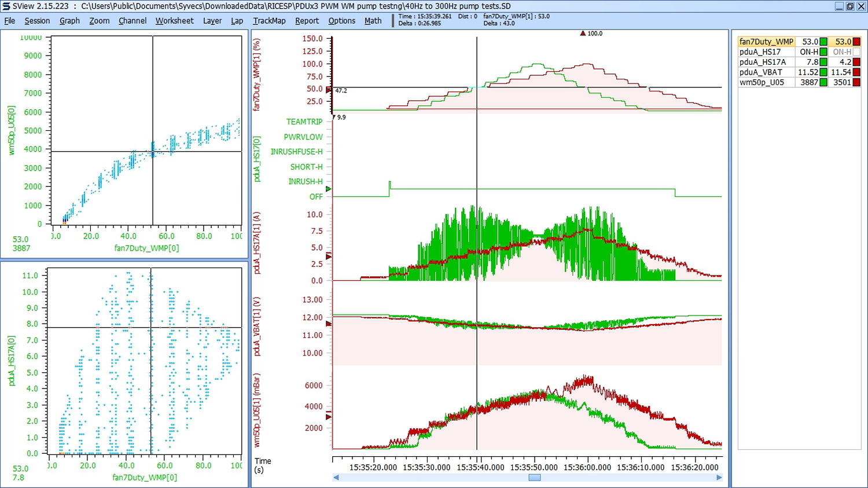Toggle the red box for pduA_VBAT channel
The width and height of the screenshot is (868, 488).
click(x=856, y=72)
